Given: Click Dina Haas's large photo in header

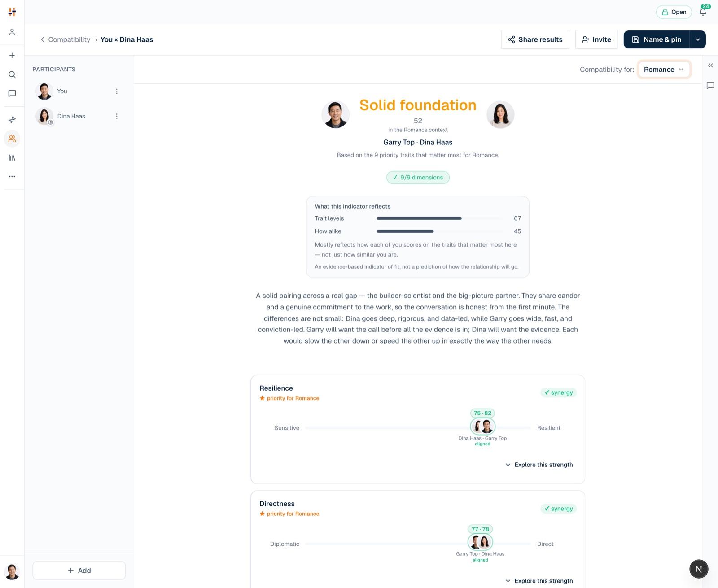Looking at the screenshot, I should (x=500, y=114).
